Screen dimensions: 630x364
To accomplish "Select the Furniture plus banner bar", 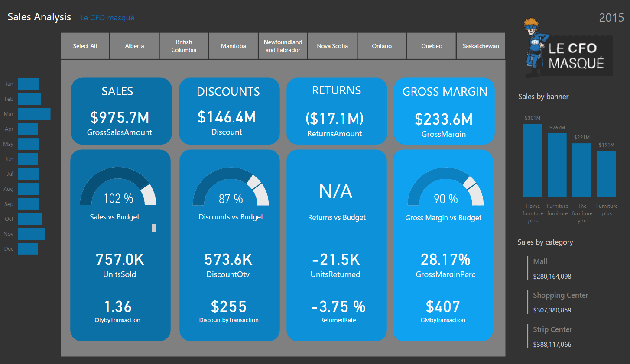I will tap(606, 174).
